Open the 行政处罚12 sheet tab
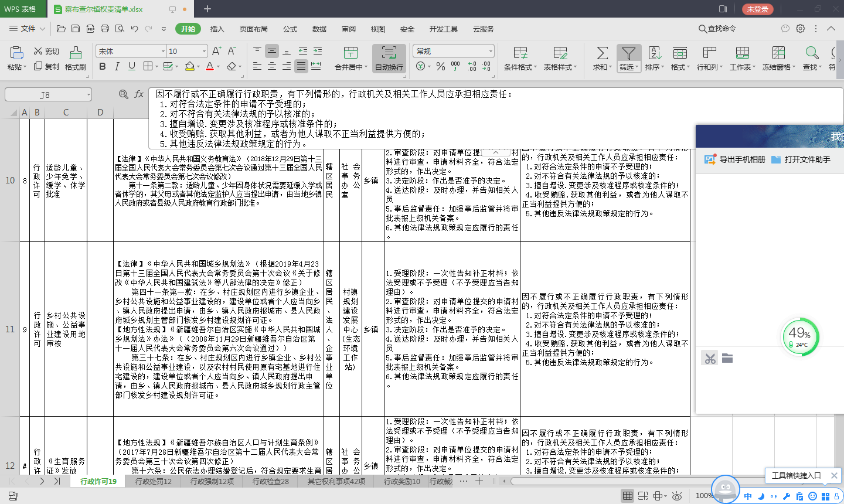The height and width of the screenshot is (504, 844). (x=154, y=481)
